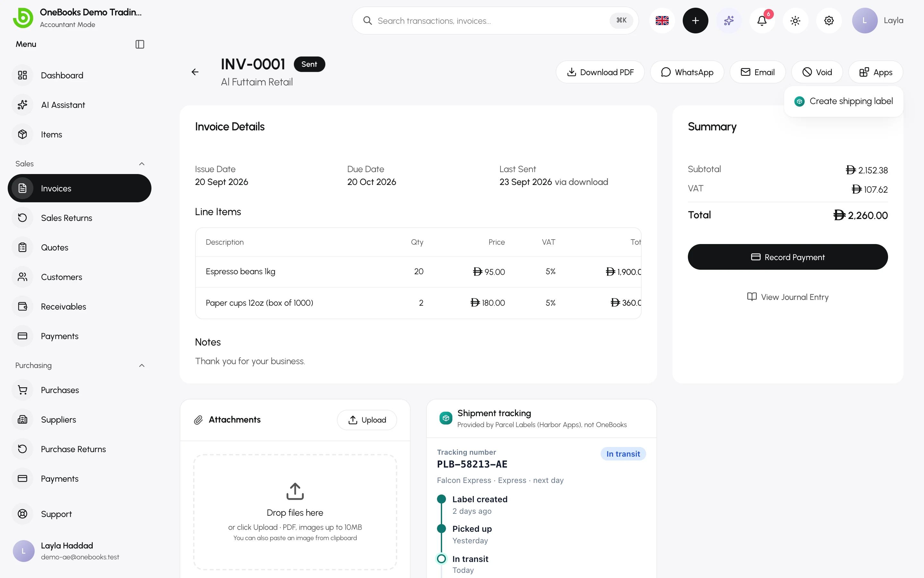Click the Upload attachments button
924x578 pixels.
pyautogui.click(x=367, y=420)
